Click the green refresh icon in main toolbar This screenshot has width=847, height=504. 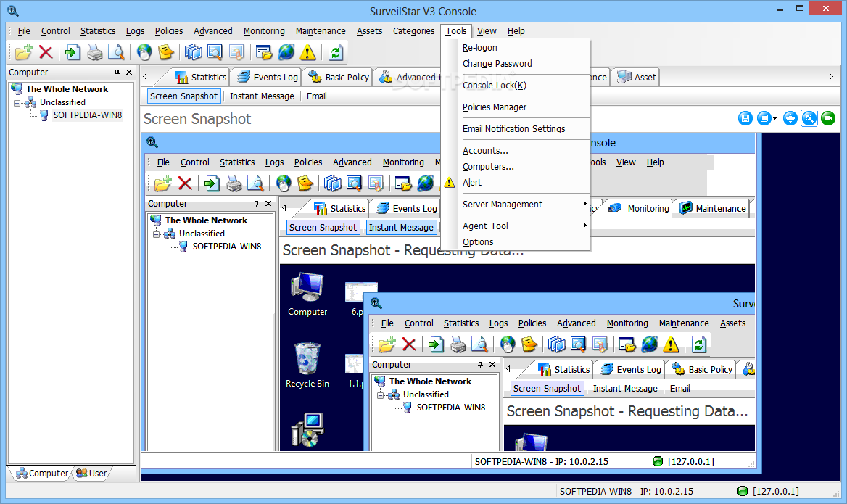336,52
